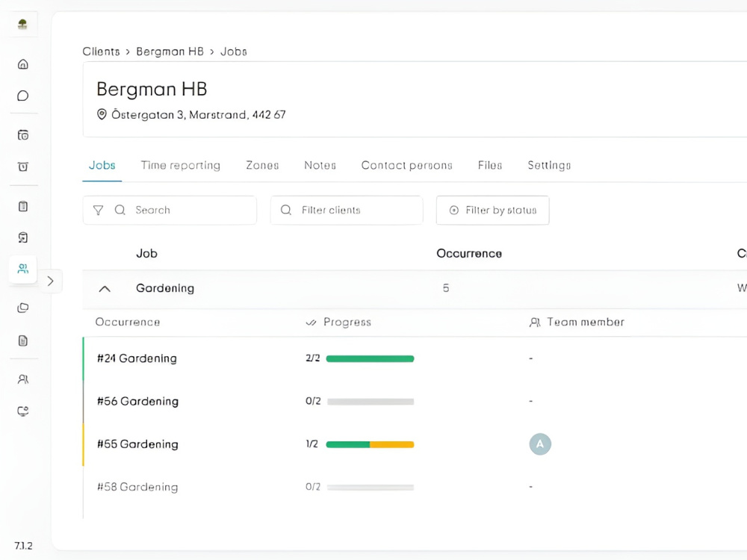Open the monitor settings sidebar icon

coord(23,411)
